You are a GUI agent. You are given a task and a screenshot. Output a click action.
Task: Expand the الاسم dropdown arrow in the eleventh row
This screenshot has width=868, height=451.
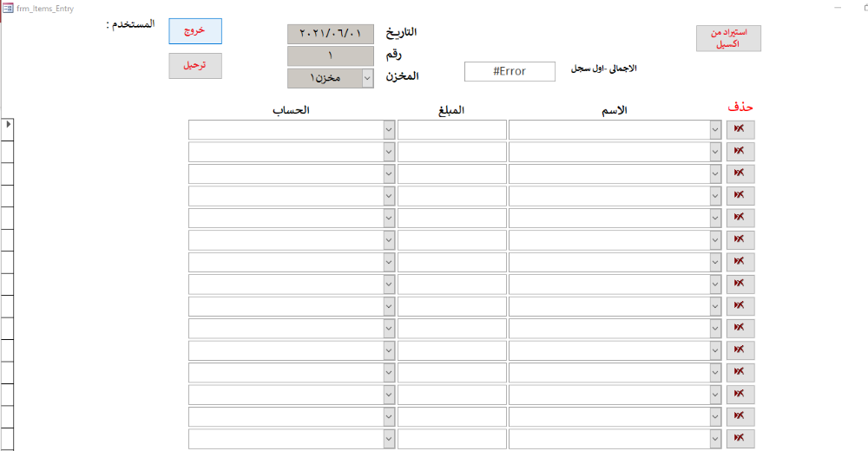pos(715,351)
